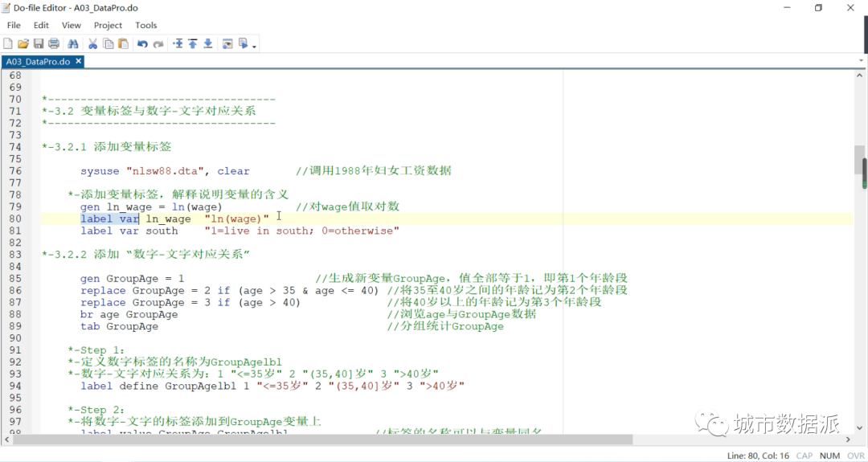Click the 'br age GroupAge' command

(x=129, y=314)
